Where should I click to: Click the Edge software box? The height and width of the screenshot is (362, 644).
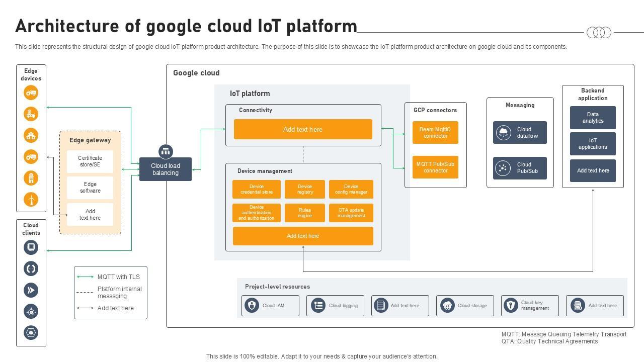90,188
